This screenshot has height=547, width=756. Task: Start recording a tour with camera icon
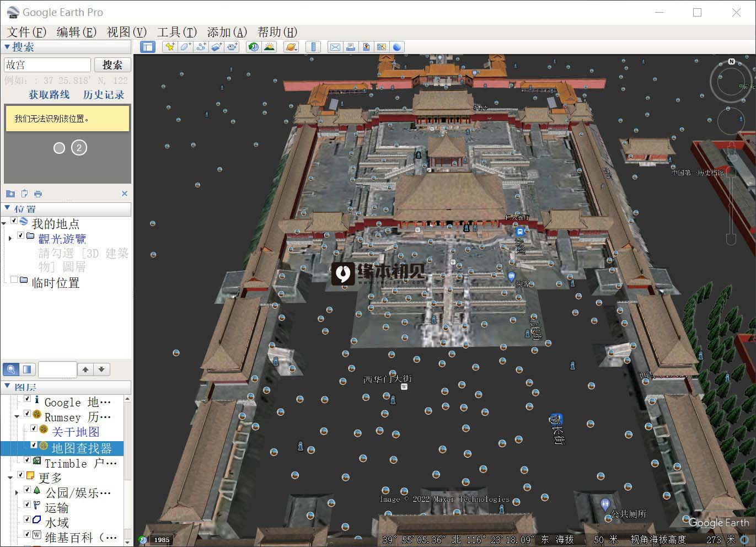pos(232,47)
